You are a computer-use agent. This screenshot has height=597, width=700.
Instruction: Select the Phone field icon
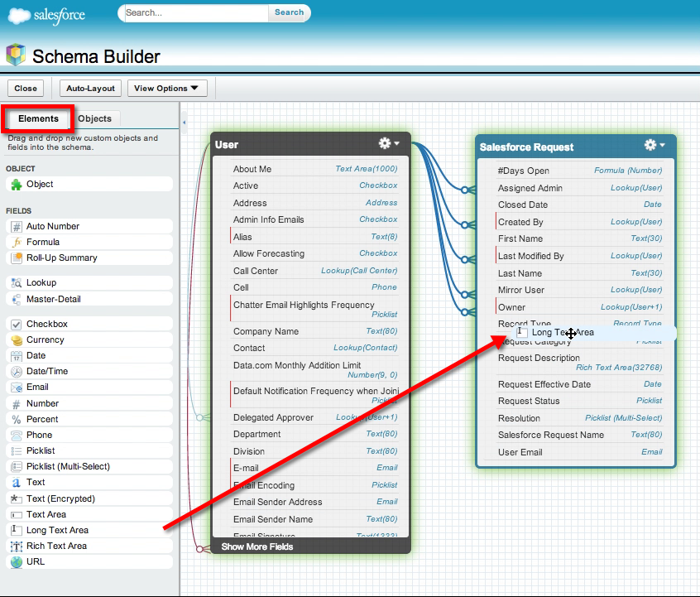(x=17, y=436)
